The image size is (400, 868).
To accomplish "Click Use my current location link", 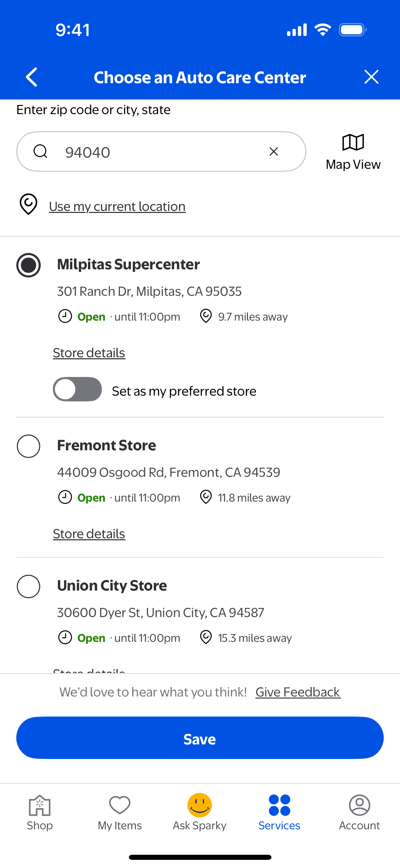I will pos(117,206).
